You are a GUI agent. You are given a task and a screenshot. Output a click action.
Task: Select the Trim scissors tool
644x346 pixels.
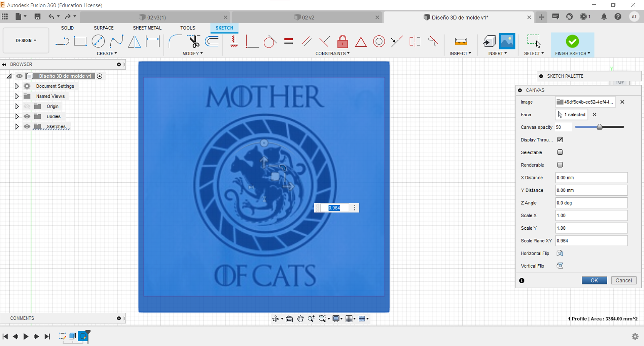pos(194,41)
